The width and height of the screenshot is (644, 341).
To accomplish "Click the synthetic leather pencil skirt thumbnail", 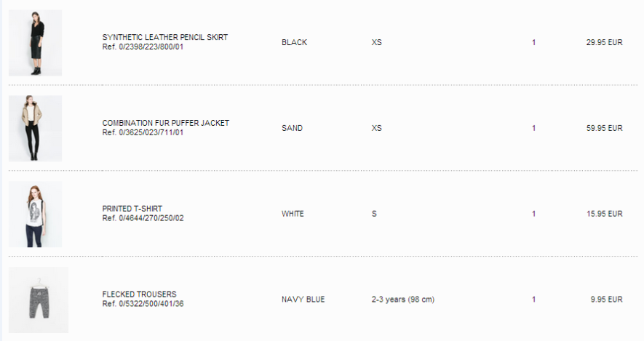I will pos(35,43).
